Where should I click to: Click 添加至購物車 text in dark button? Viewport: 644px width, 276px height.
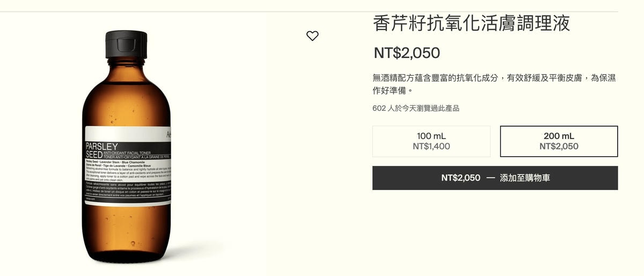[x=525, y=178]
